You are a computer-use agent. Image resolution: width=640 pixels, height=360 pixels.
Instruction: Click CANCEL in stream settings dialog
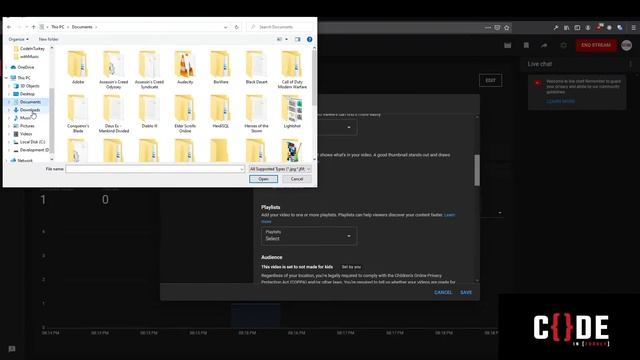point(443,293)
